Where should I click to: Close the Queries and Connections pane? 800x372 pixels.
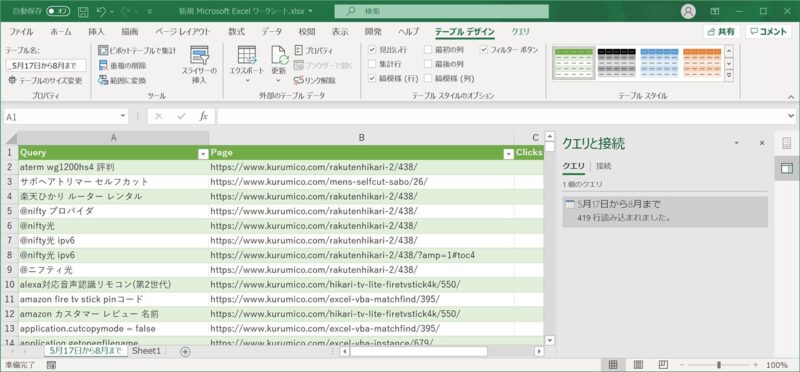click(762, 143)
